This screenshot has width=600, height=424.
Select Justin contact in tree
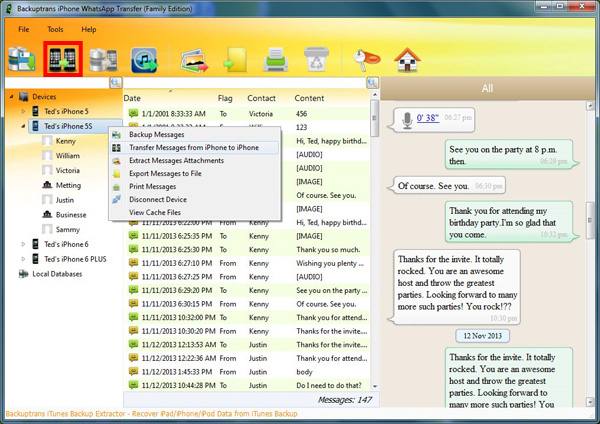[x=65, y=200]
